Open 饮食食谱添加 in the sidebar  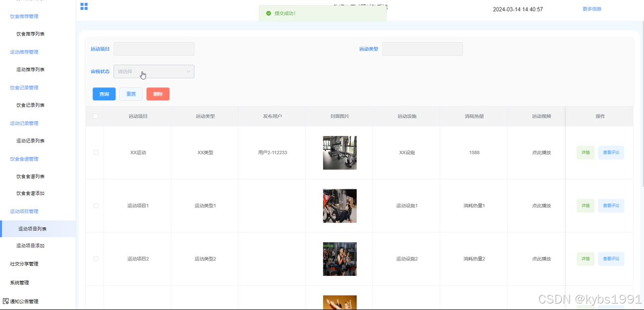click(x=31, y=193)
